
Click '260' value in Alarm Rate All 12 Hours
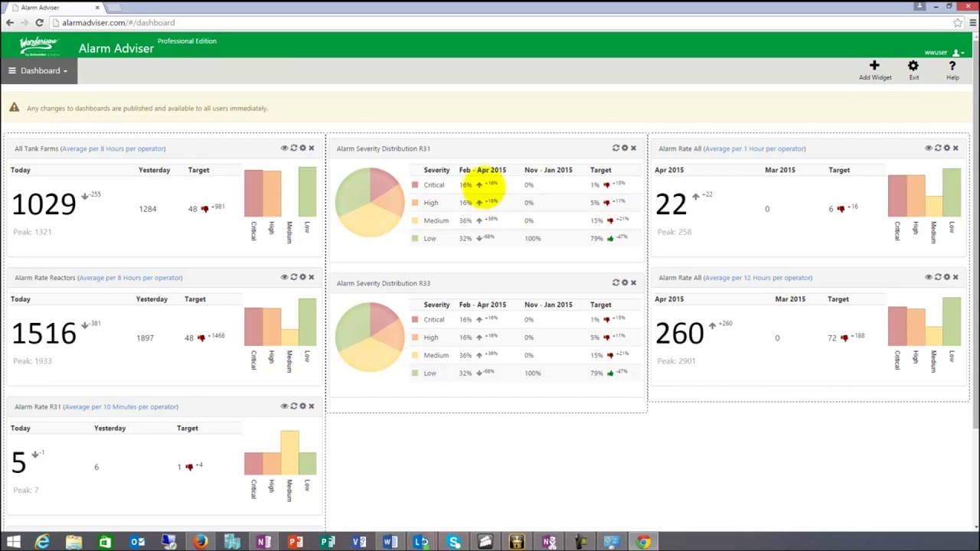pos(679,334)
